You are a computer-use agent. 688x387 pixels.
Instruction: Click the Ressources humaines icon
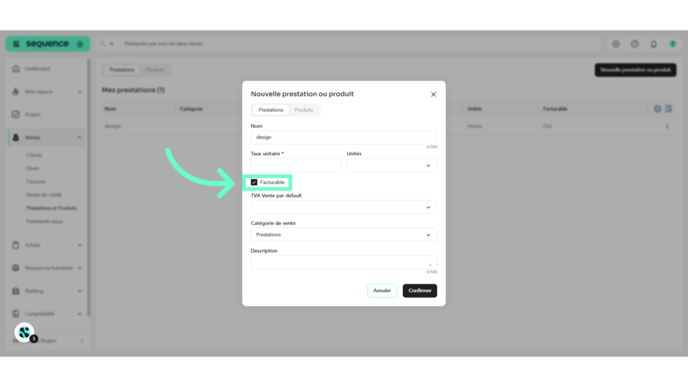point(16,268)
